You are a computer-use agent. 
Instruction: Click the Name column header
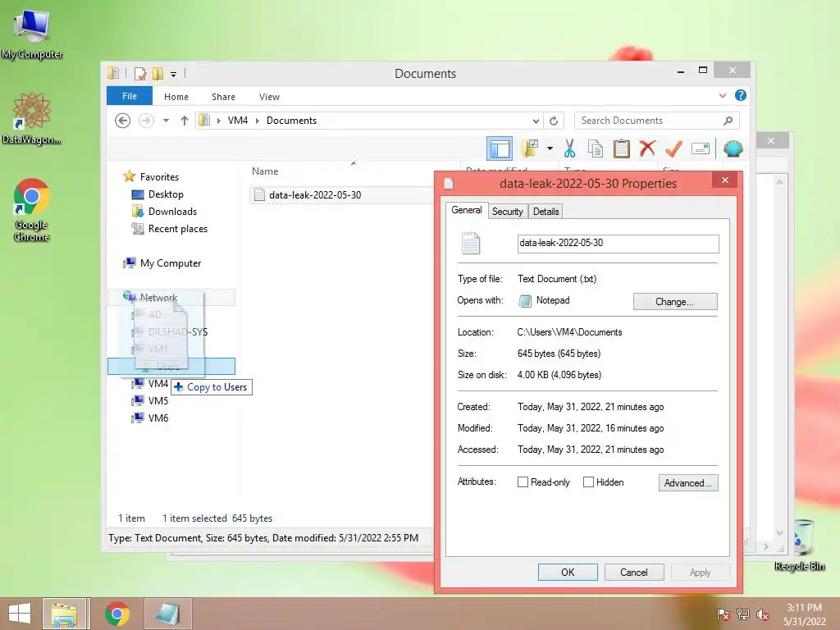tap(265, 171)
